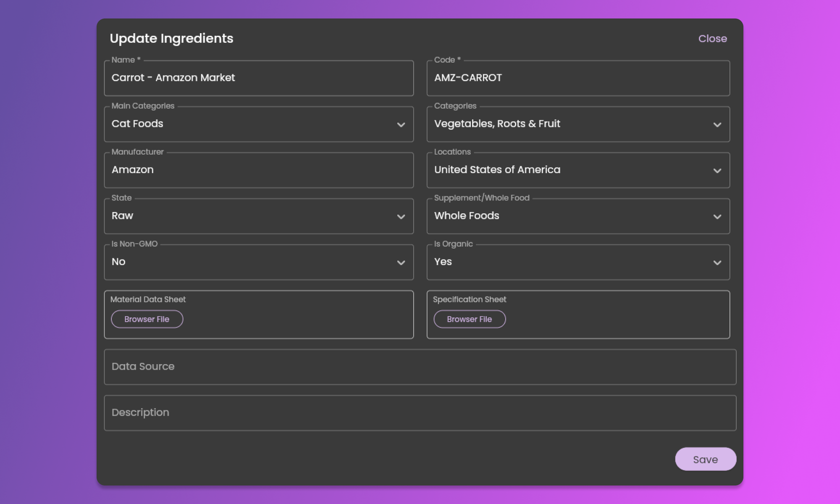840x504 pixels.
Task: Open the Raw state dropdown
Action: click(x=252, y=216)
